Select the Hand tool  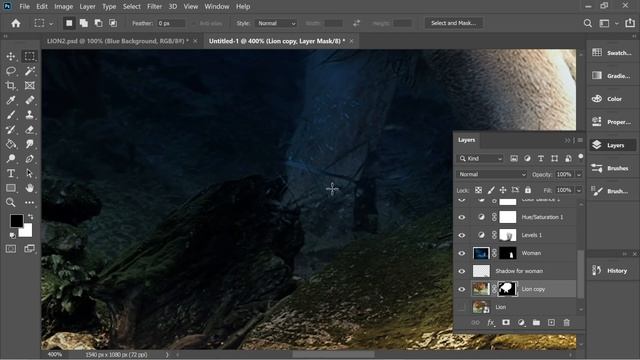(29, 188)
